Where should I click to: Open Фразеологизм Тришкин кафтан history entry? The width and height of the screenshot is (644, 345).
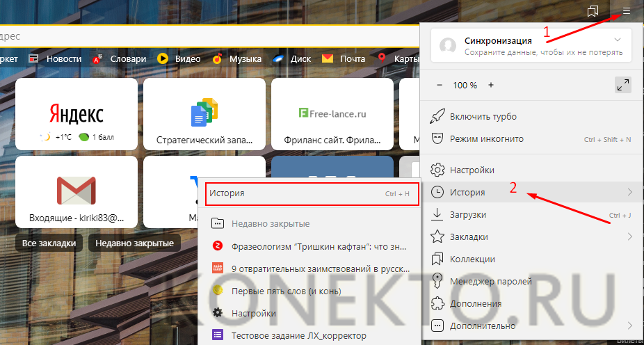coord(310,246)
